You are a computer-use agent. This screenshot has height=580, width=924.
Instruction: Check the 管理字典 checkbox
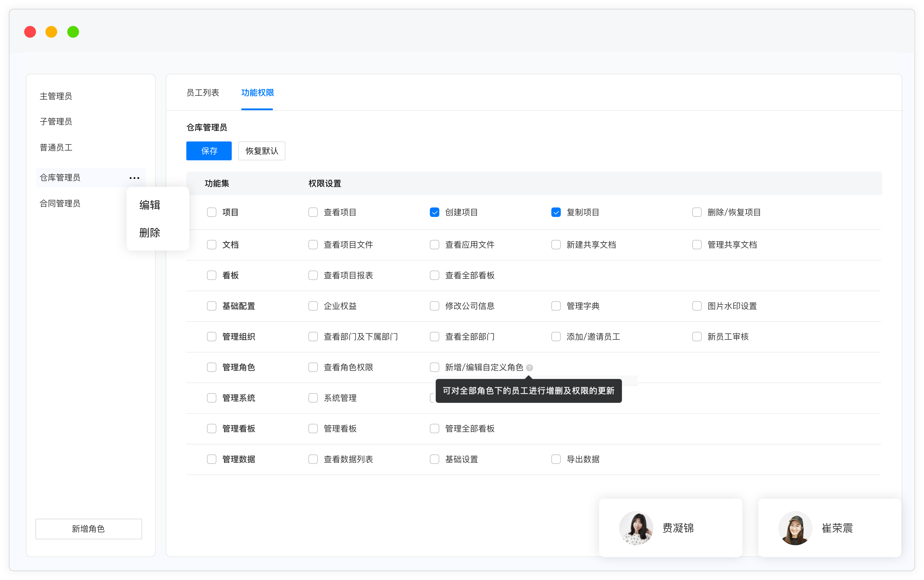coord(556,306)
